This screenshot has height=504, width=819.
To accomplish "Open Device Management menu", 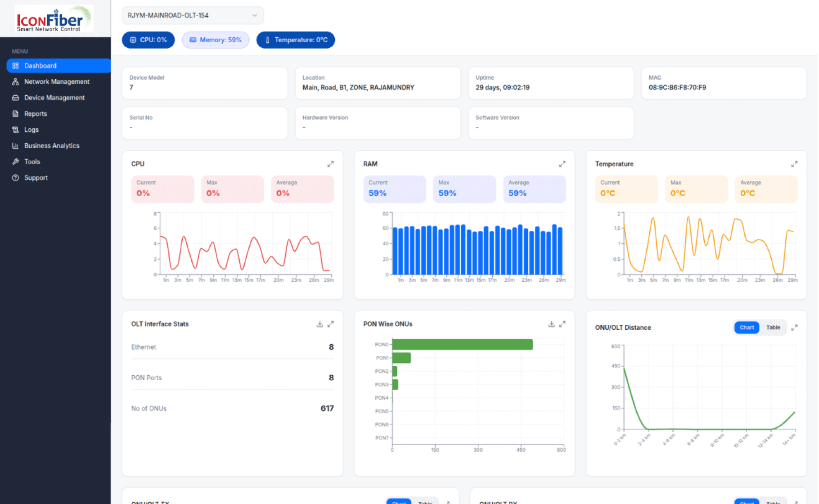I will 54,98.
